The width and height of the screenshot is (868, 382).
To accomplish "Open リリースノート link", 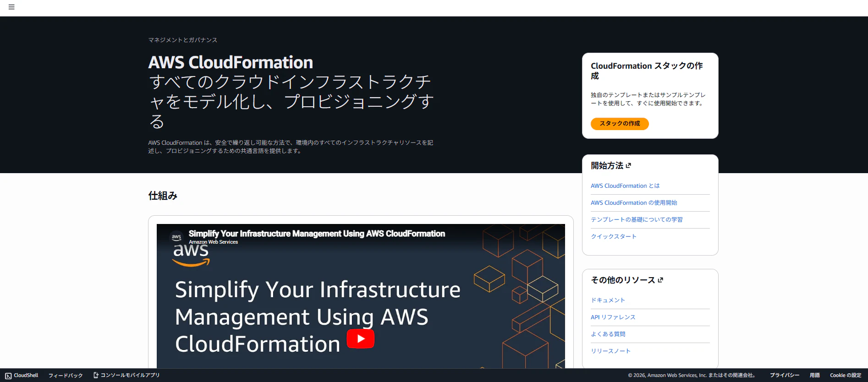I will click(x=611, y=351).
